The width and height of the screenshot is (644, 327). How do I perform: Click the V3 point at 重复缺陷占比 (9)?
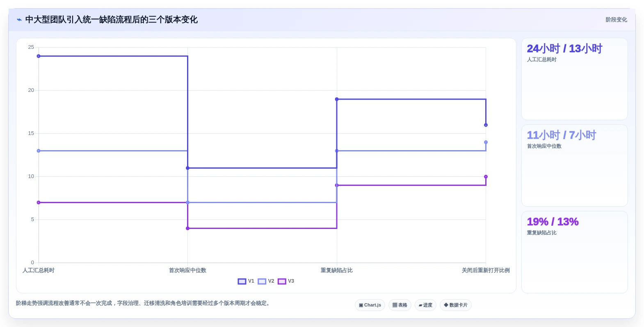(337, 185)
